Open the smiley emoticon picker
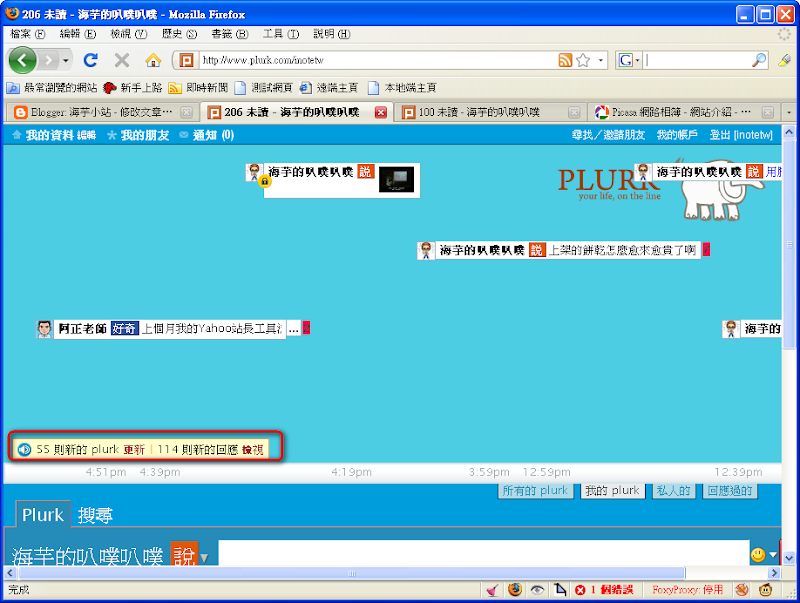Image resolution: width=800 pixels, height=603 pixels. coord(763,554)
